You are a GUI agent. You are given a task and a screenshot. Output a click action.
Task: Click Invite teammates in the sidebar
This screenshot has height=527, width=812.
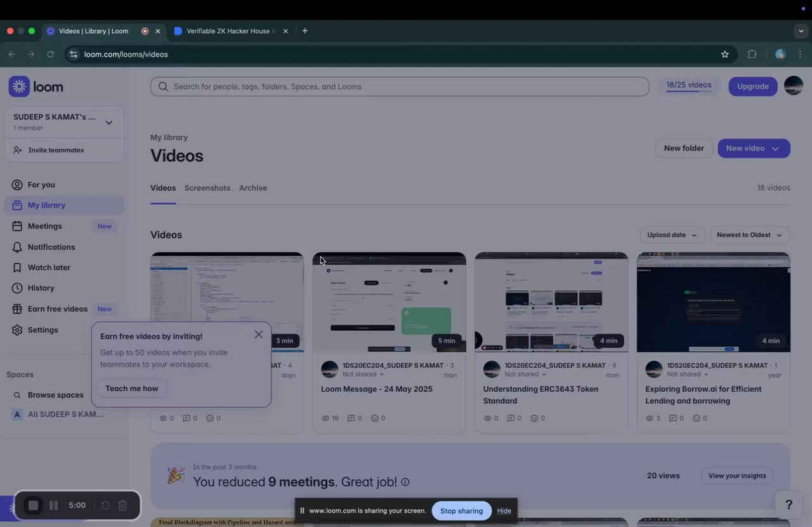tap(56, 150)
